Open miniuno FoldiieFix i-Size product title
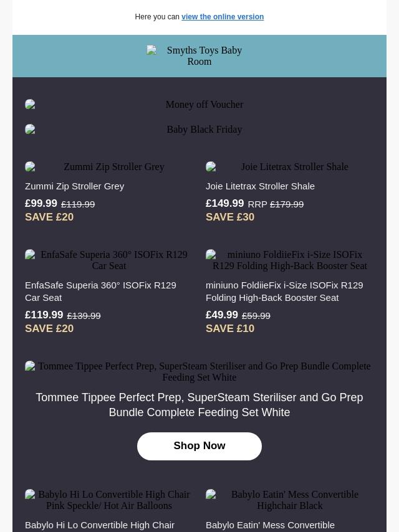Viewport: 399px width, 532px height. coord(284,291)
